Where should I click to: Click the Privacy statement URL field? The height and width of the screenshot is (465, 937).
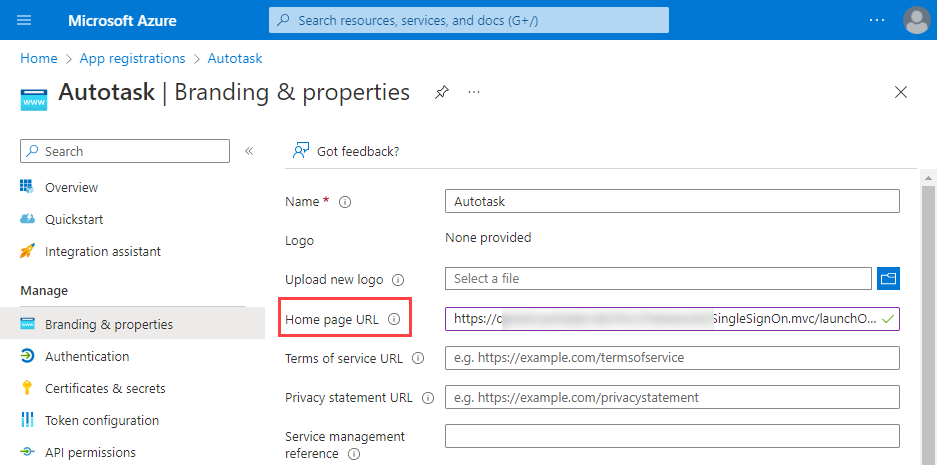[672, 397]
